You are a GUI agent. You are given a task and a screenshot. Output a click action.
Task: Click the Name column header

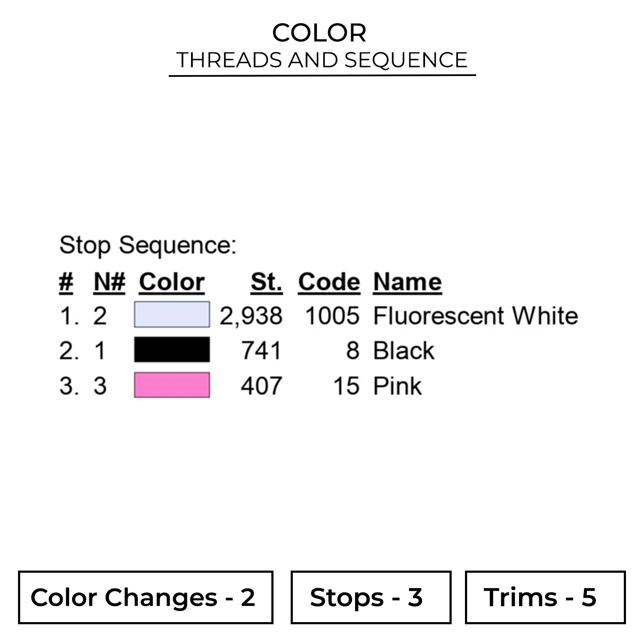tap(407, 282)
